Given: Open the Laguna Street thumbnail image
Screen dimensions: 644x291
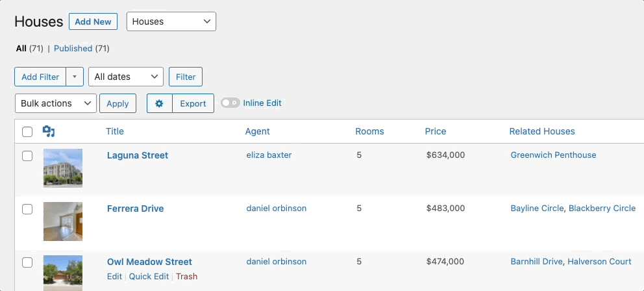Looking at the screenshot, I should point(63,168).
